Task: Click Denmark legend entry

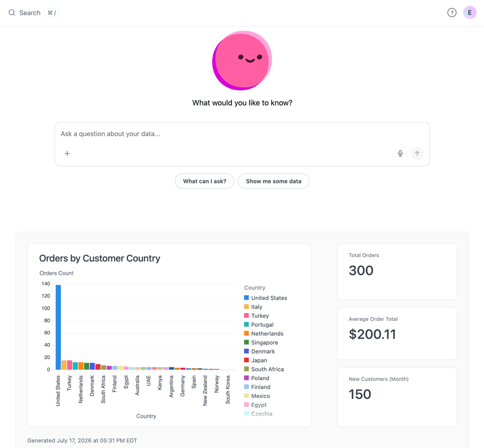Action: tap(259, 351)
